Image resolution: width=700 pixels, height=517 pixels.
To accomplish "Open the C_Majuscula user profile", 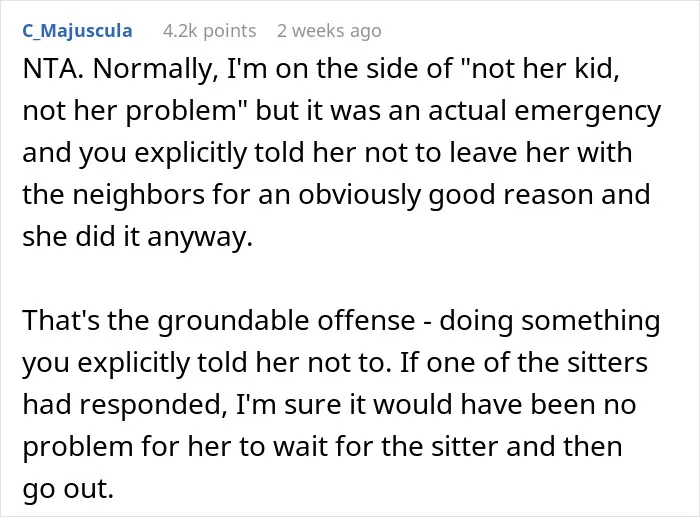I will pyautogui.click(x=77, y=31).
